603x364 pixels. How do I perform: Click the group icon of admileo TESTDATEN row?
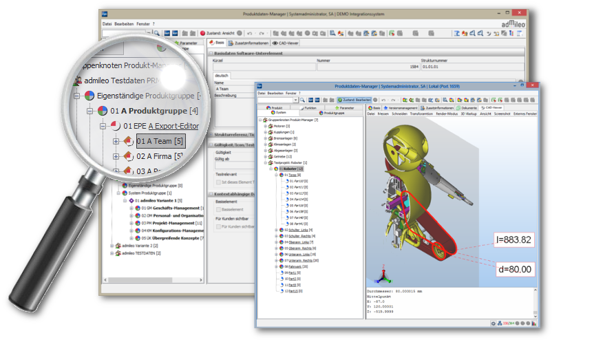(x=118, y=253)
